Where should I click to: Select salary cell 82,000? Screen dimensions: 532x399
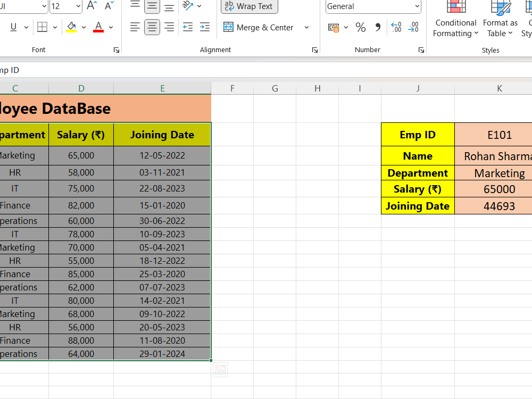tap(81, 205)
